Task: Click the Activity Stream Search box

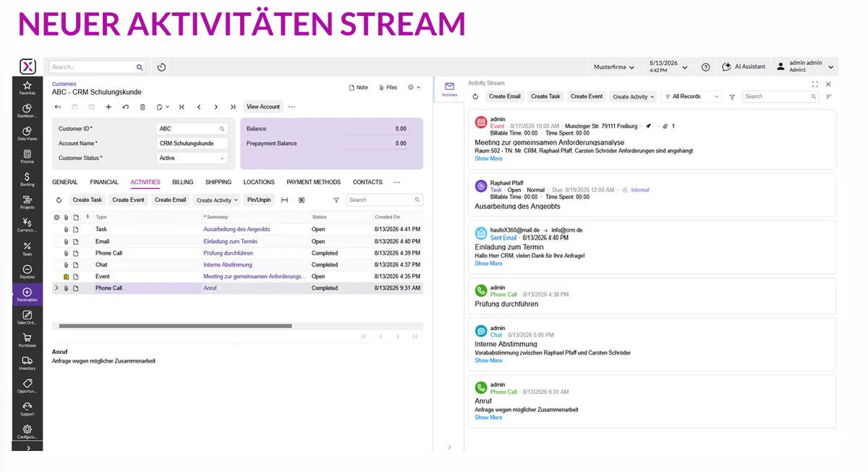Action: point(780,96)
